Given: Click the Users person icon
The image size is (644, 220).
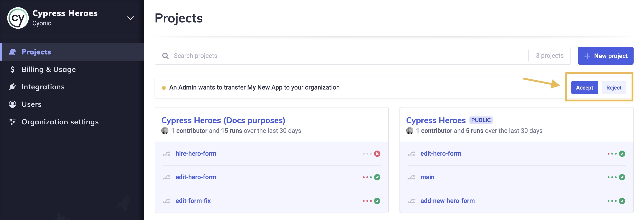Looking at the screenshot, I should (12, 104).
